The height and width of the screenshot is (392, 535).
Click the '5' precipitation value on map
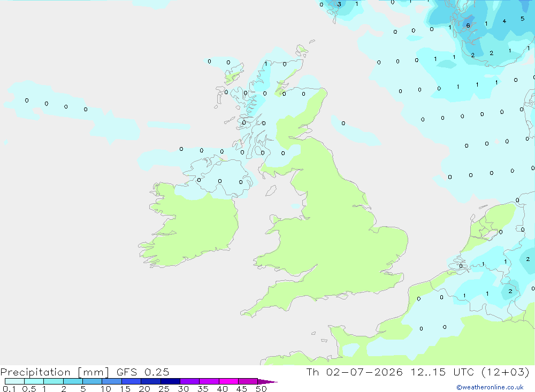coord(522,19)
